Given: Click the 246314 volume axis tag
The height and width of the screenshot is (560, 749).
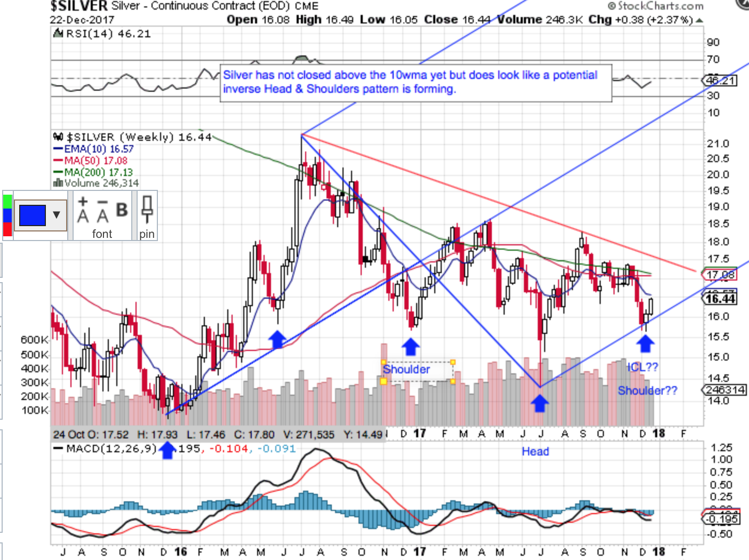Looking at the screenshot, I should (x=724, y=390).
